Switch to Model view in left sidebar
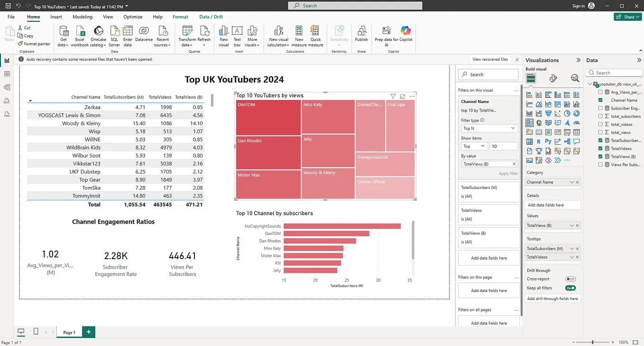The width and height of the screenshot is (644, 346). (7, 87)
